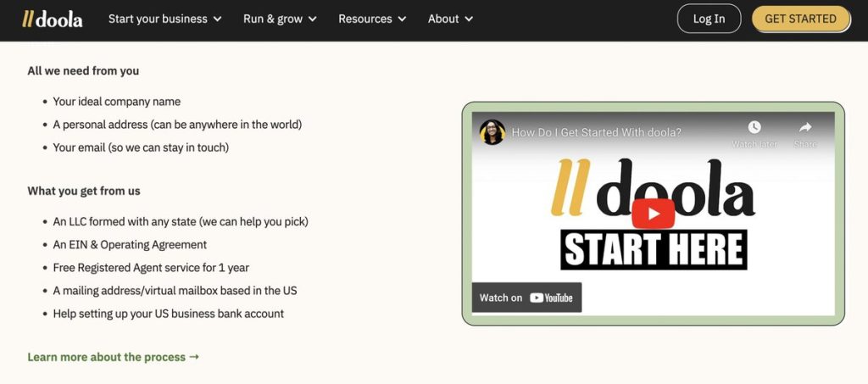Screen dimensions: 868x384
Task: Select 'A mailing address/virtual mailbox' bullet
Action: (175, 291)
